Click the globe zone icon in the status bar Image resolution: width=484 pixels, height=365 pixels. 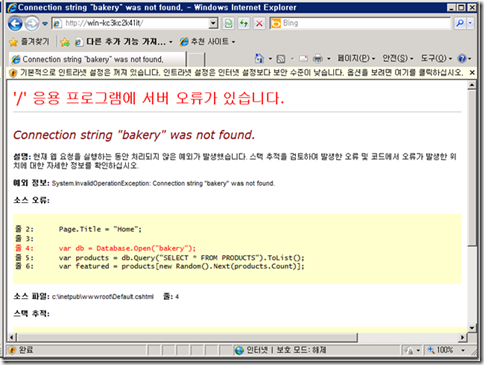click(239, 350)
